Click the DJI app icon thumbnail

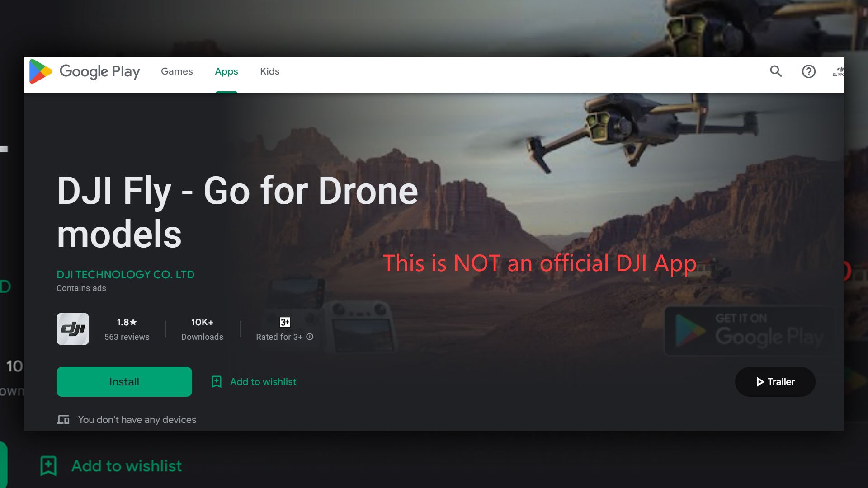[x=73, y=329]
